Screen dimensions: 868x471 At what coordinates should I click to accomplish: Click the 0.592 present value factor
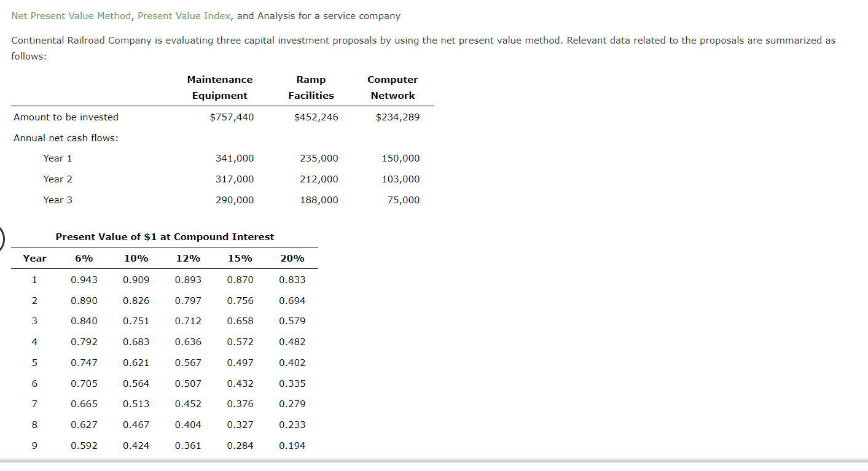pyautogui.click(x=84, y=446)
